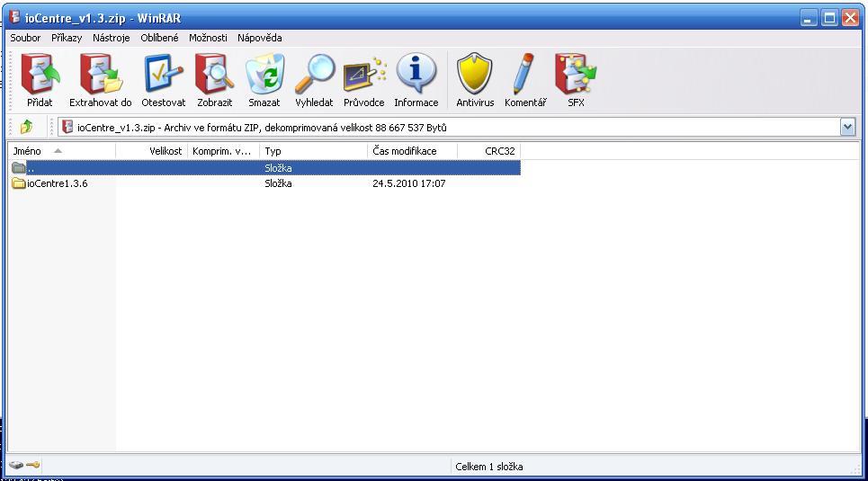This screenshot has height=481, width=868.
Task: Sort list by Jméno column header
Action: tap(27, 151)
